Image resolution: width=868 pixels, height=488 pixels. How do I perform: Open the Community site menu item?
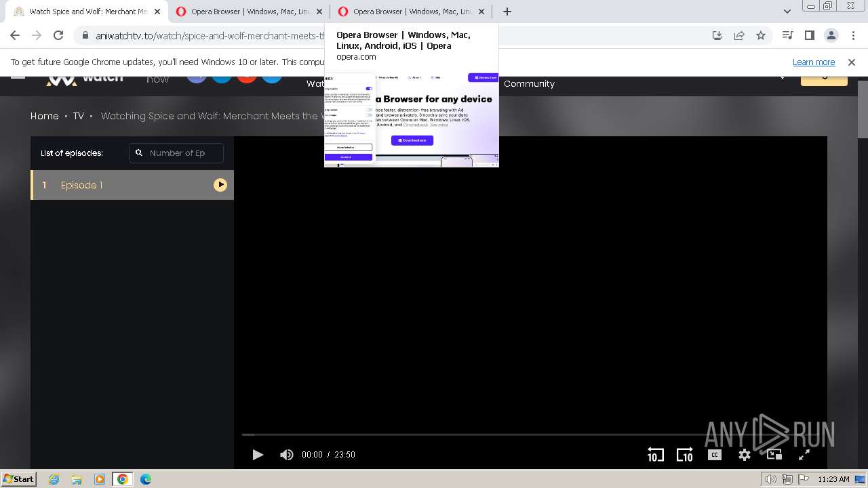pos(529,84)
